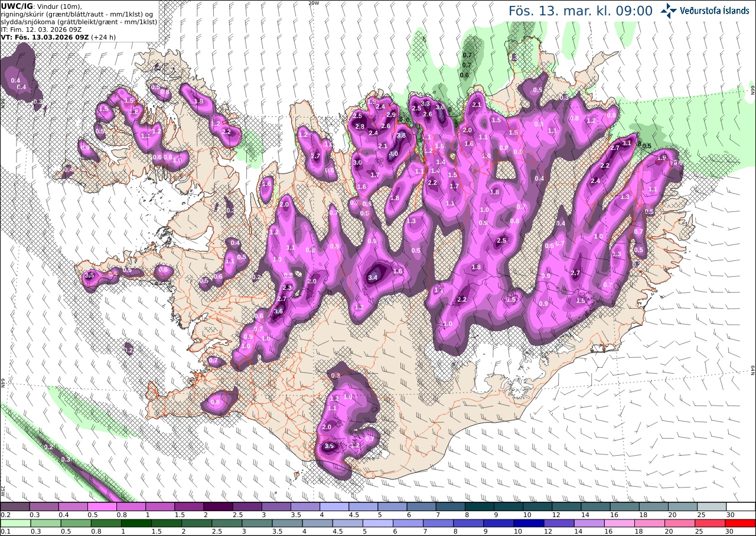
Task: Pick the pale grey 25 snow legend swatch
Action: point(712,506)
